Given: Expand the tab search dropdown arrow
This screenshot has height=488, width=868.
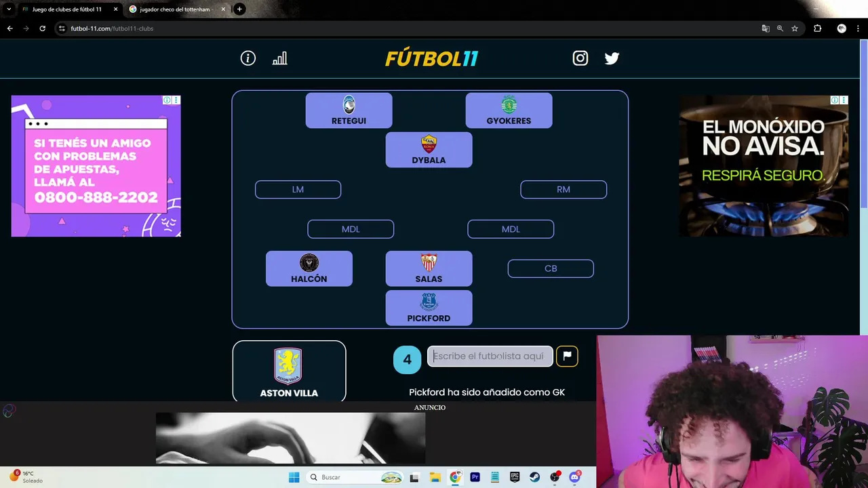Looking at the screenshot, I should [9, 9].
